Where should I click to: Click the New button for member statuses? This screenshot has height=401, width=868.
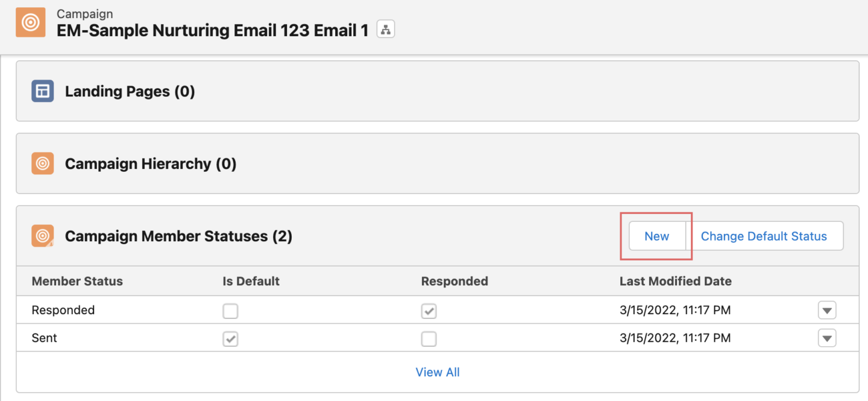656,236
